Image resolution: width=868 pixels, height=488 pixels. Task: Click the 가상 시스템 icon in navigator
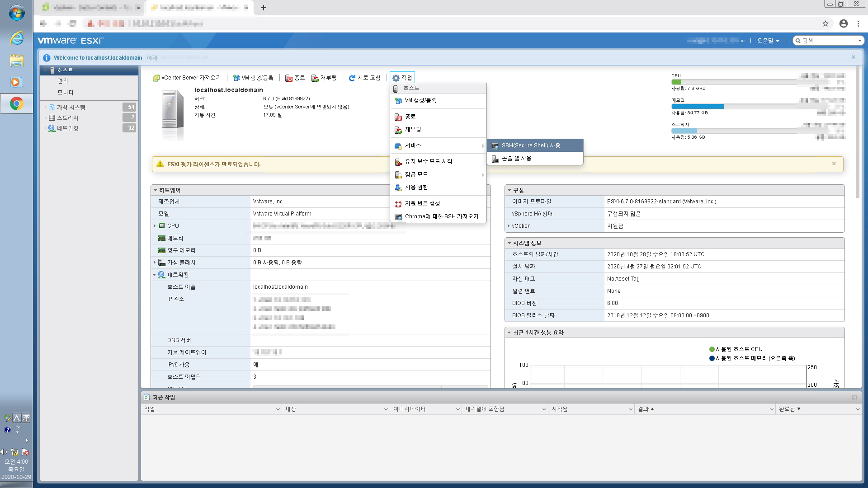pyautogui.click(x=52, y=108)
